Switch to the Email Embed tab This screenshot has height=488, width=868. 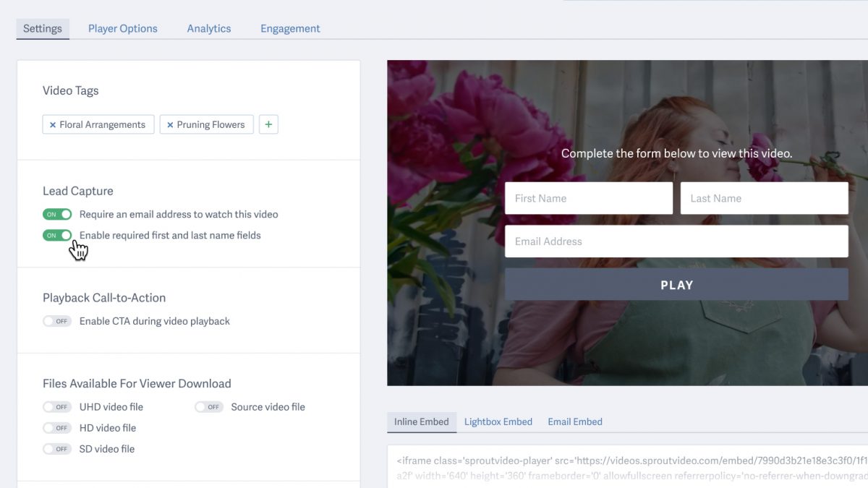click(x=575, y=421)
